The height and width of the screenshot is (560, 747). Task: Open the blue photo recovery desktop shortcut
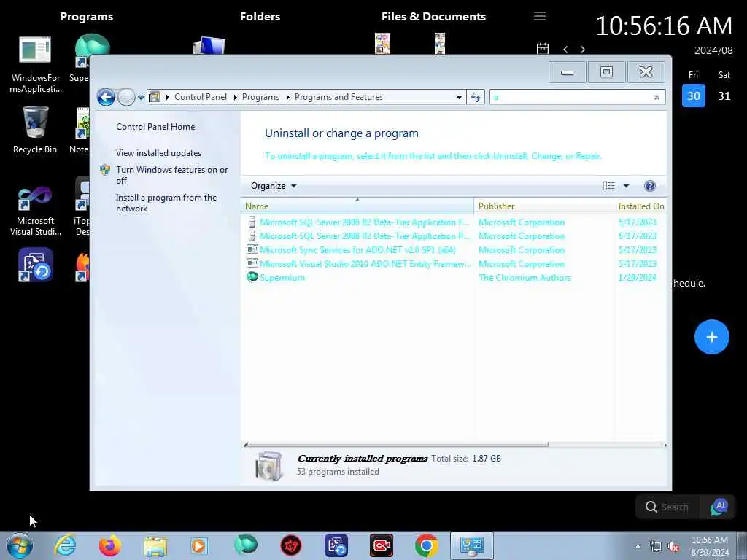(35, 265)
